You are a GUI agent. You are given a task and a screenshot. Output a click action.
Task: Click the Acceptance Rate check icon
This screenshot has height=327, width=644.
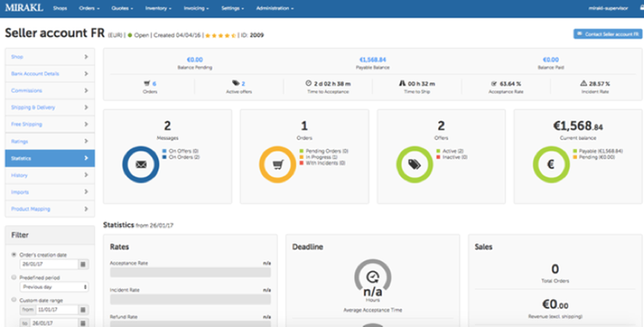click(494, 83)
